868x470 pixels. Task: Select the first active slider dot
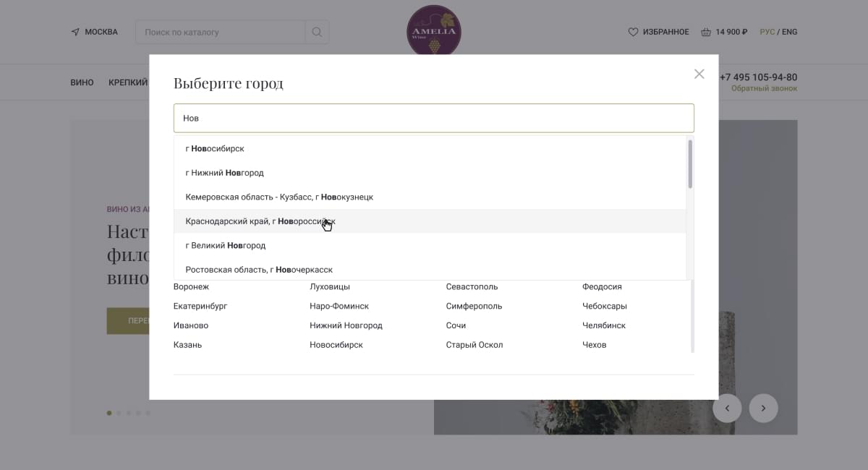[x=109, y=413]
